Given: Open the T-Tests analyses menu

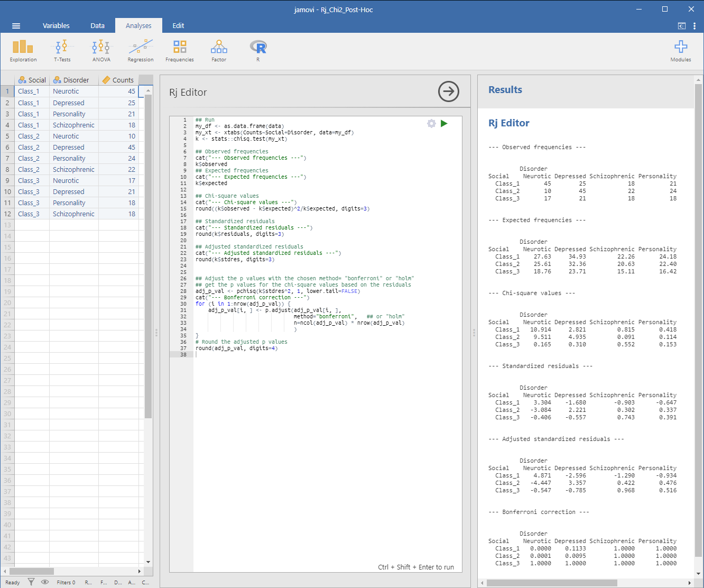Looking at the screenshot, I should (62, 51).
